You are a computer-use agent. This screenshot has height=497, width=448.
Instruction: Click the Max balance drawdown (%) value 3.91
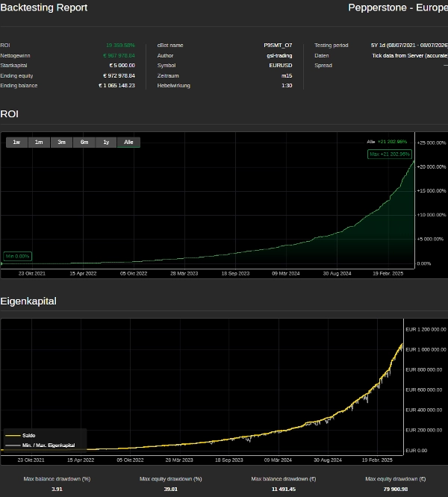coord(57,490)
